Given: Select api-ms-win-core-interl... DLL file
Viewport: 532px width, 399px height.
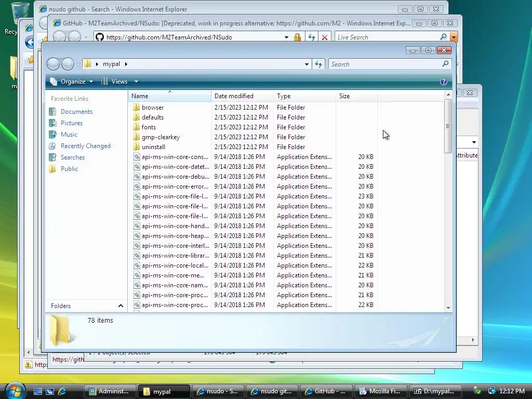Looking at the screenshot, I should (x=175, y=246).
